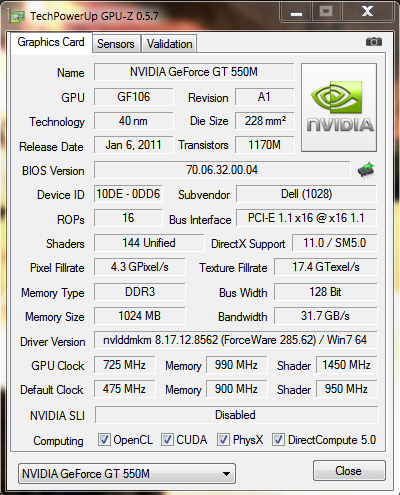This screenshot has height=495, width=400.
Task: Click the Release Date field Jan 6, 2011
Action: [134, 145]
